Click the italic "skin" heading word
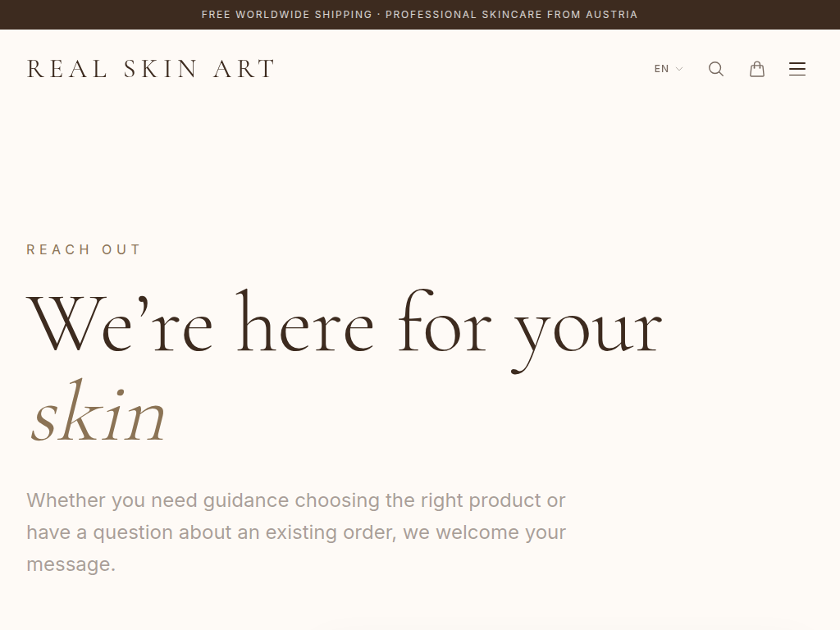The height and width of the screenshot is (630, 840). pos(98,413)
